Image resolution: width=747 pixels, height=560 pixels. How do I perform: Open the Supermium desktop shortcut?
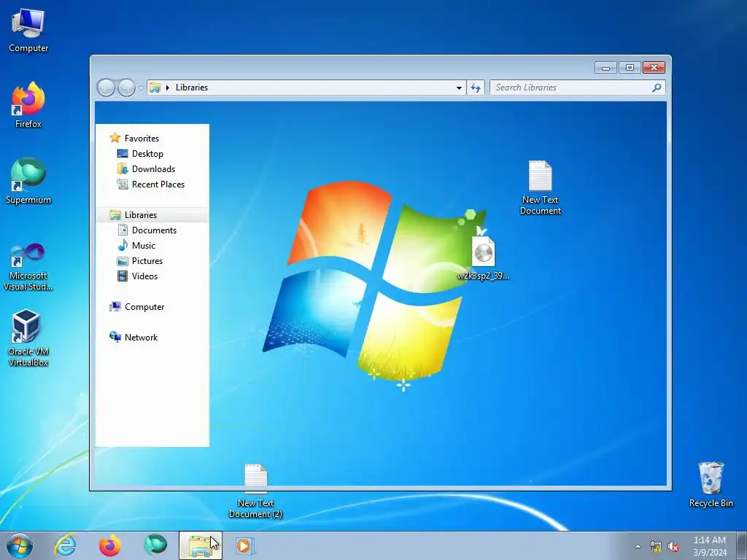click(x=28, y=181)
